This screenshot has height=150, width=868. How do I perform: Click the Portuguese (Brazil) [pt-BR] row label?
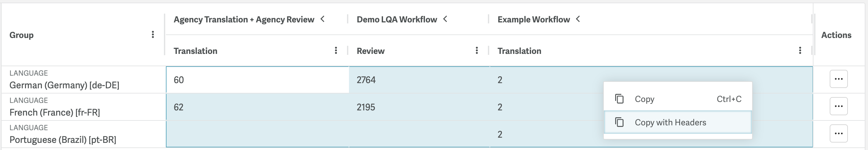(63, 140)
